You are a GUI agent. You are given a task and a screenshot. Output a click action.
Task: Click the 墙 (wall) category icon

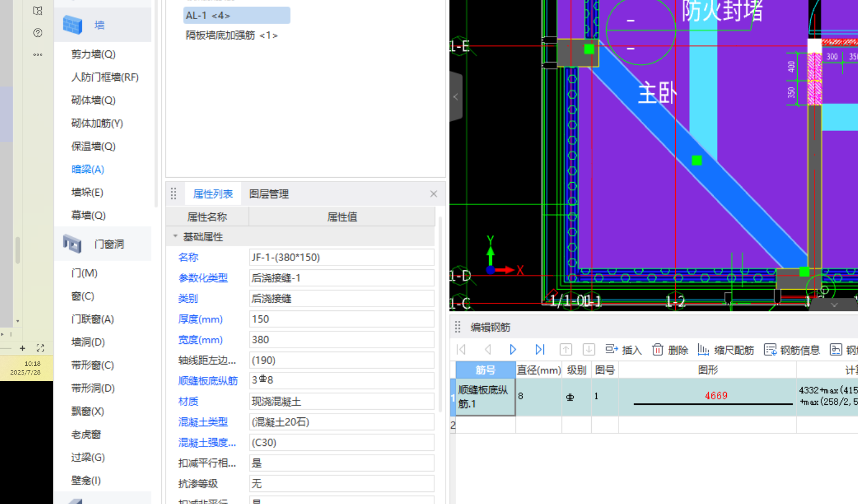pyautogui.click(x=72, y=25)
